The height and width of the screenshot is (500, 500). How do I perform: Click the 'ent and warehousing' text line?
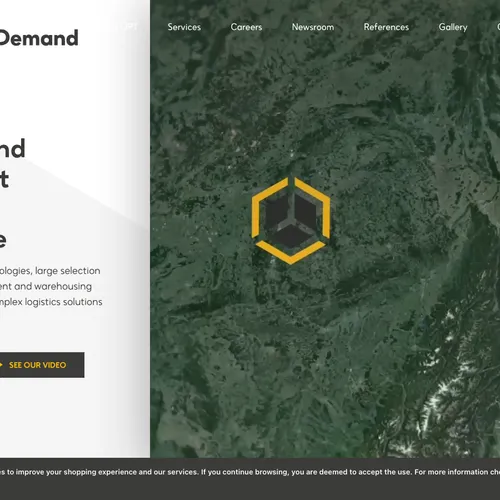[46, 286]
